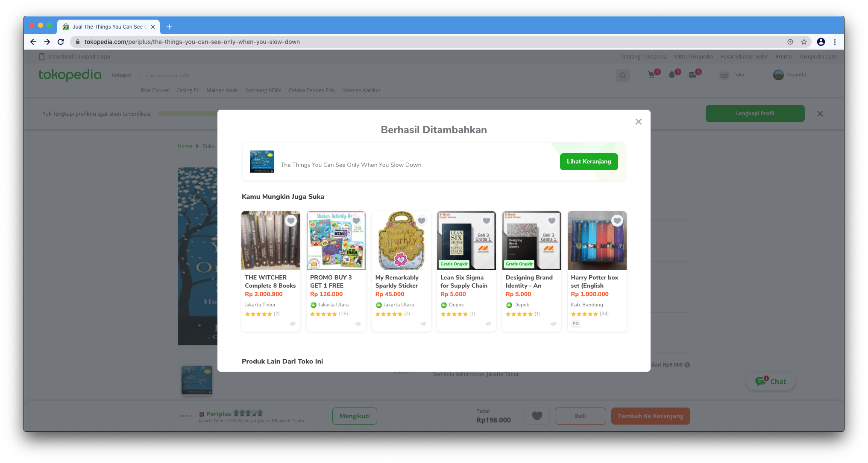This screenshot has height=463, width=868.
Task: Click the Lengkapi Profil button
Action: pyautogui.click(x=755, y=114)
